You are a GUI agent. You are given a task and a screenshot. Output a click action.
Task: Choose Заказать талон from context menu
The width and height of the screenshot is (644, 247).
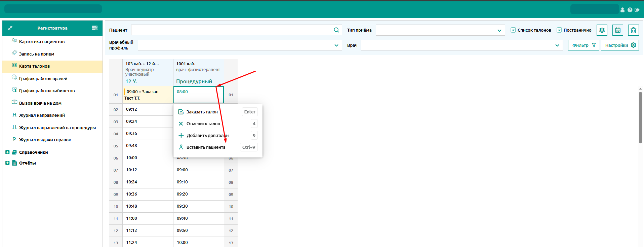tap(202, 112)
